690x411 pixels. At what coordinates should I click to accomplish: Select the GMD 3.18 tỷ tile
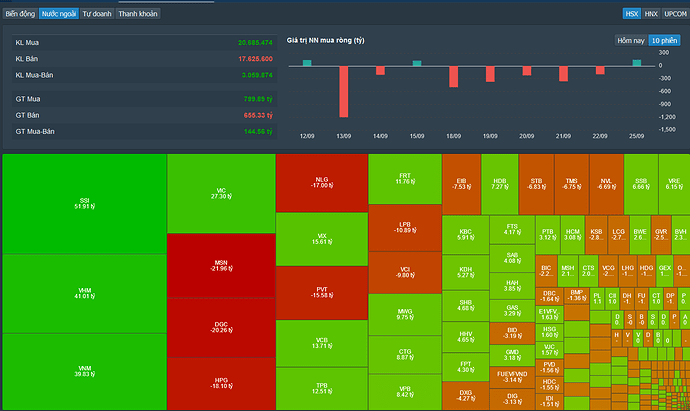click(x=512, y=355)
